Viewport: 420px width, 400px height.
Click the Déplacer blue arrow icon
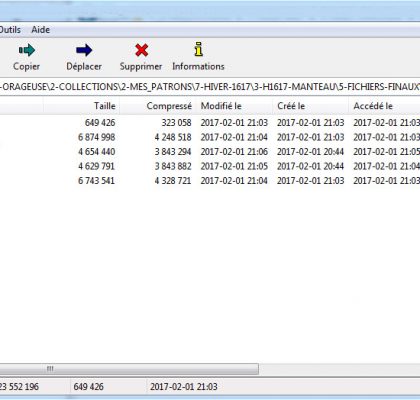coord(84,50)
